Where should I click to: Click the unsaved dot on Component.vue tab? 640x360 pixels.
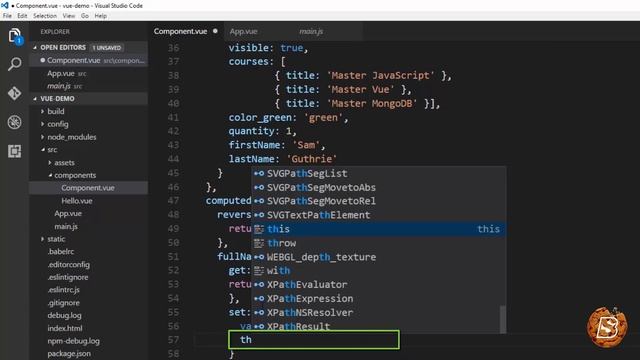coord(215,31)
